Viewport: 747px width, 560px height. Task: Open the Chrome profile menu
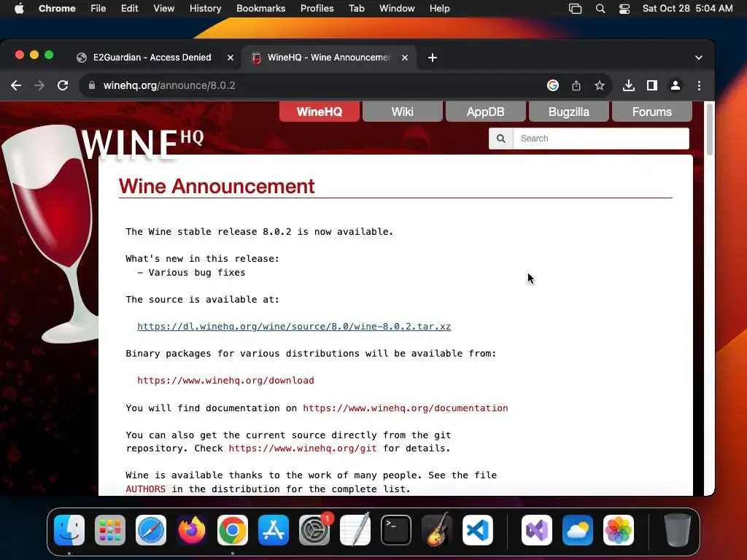tap(675, 85)
